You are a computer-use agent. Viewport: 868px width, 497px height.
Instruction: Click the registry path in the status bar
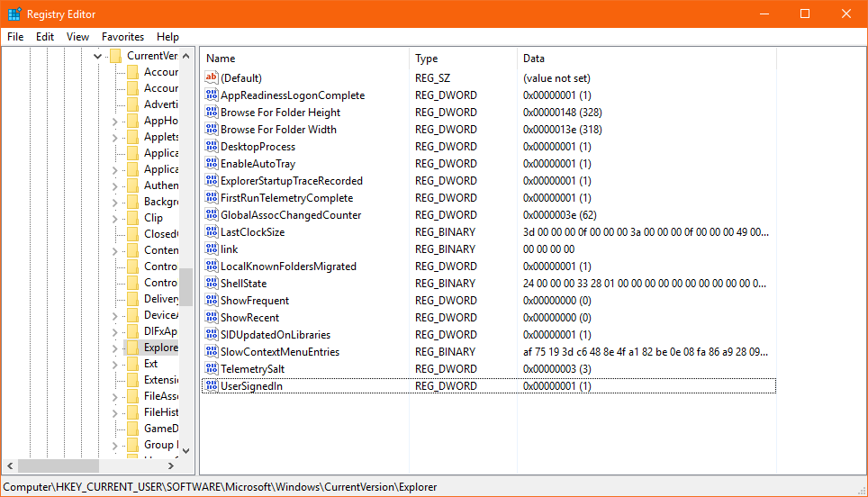(x=220, y=487)
